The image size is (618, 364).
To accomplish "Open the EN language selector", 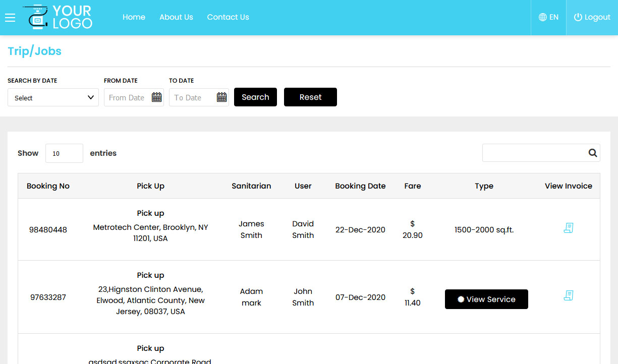I will (548, 17).
